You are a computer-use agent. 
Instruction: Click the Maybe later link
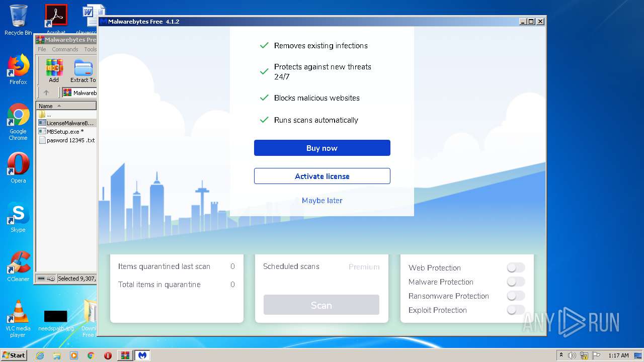coord(322,200)
